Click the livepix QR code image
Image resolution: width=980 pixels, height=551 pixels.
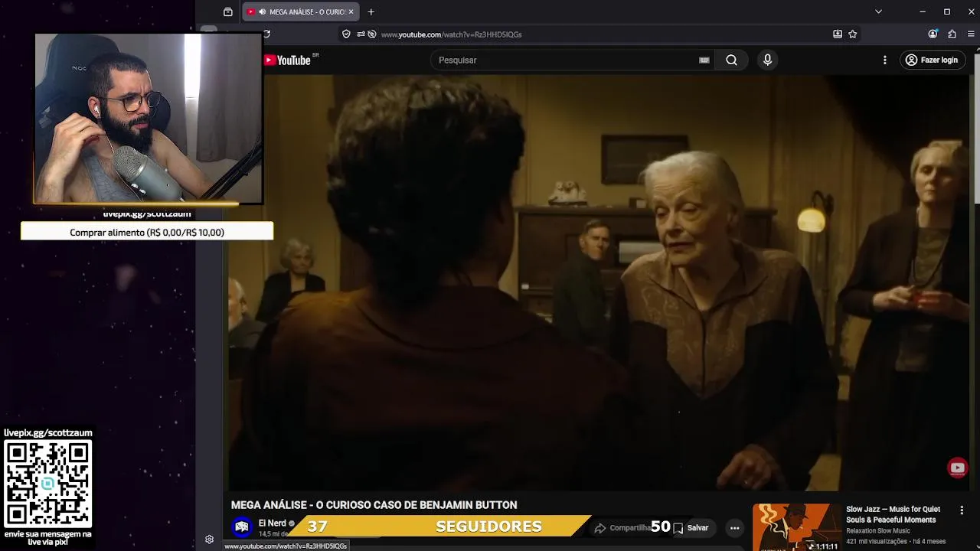(47, 483)
